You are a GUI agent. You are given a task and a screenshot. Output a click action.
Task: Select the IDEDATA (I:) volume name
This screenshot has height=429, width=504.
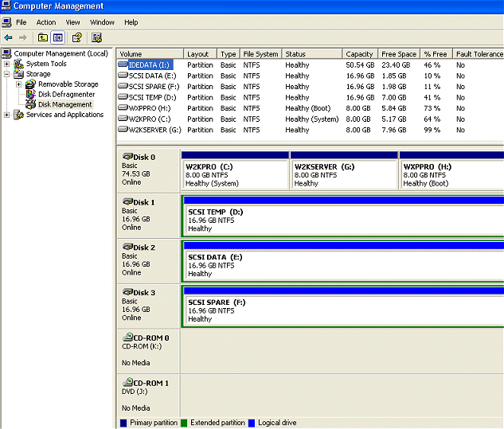click(149, 65)
